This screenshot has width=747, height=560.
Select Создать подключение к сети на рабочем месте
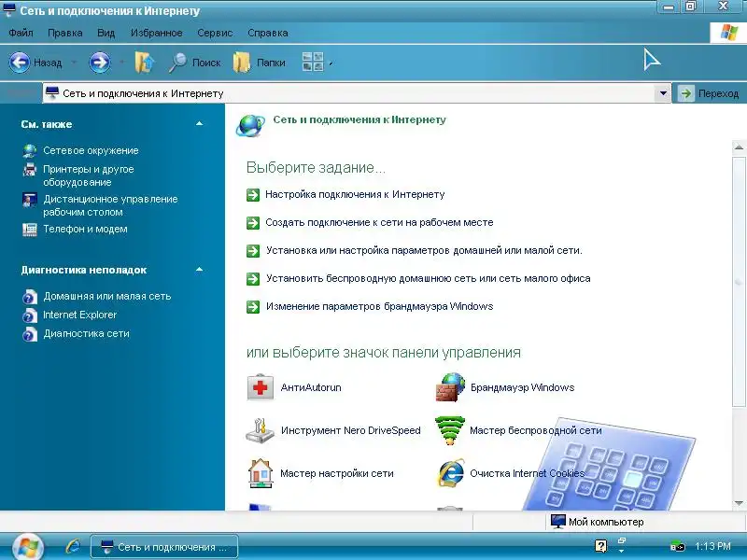(379, 222)
